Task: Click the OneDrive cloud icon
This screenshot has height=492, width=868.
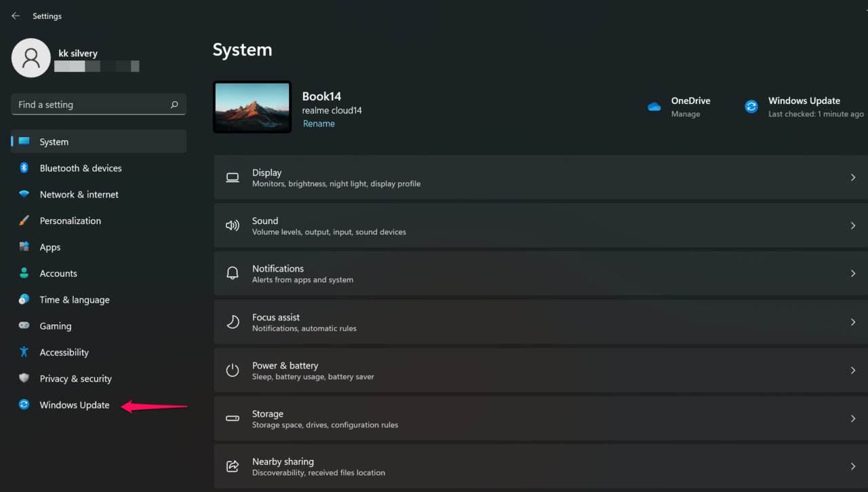Action: pos(654,107)
